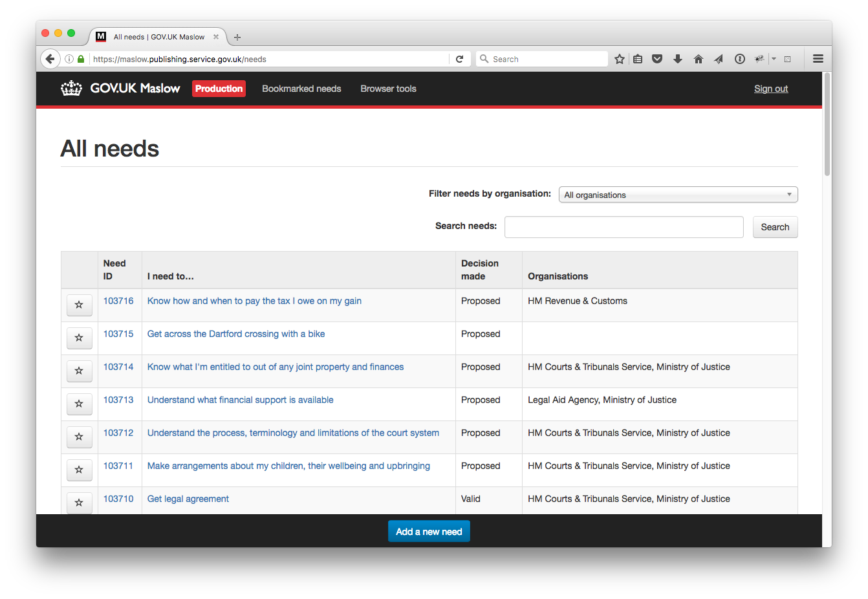Open need ID 103712 link
This screenshot has height=599, width=868.
[x=118, y=433]
